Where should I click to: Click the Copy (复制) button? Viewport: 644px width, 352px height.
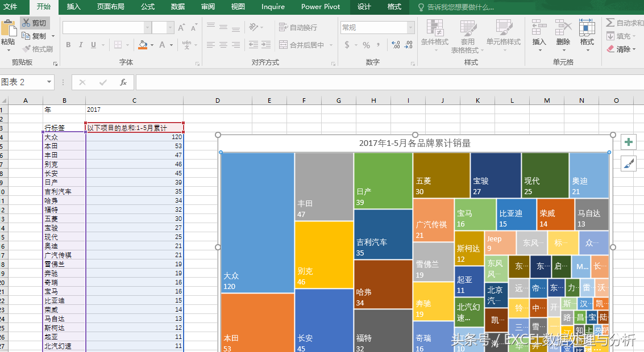(35, 36)
